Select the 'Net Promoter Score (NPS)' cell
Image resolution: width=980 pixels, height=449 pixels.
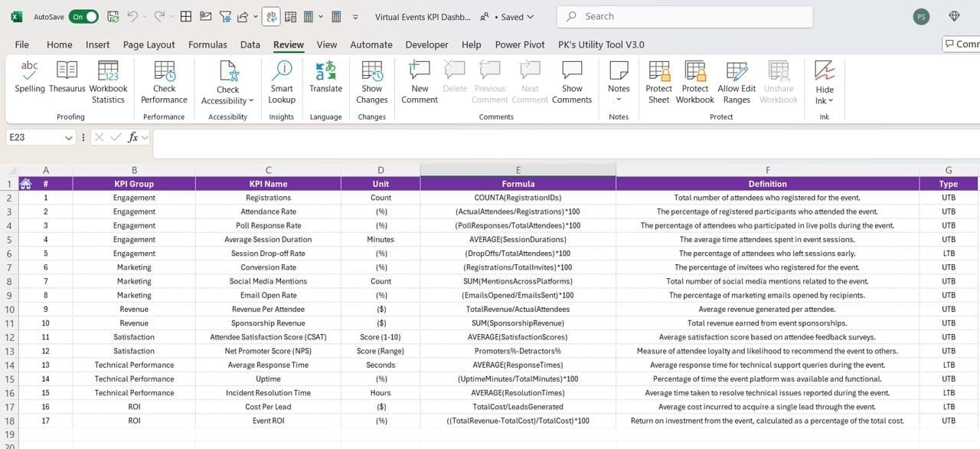click(268, 351)
